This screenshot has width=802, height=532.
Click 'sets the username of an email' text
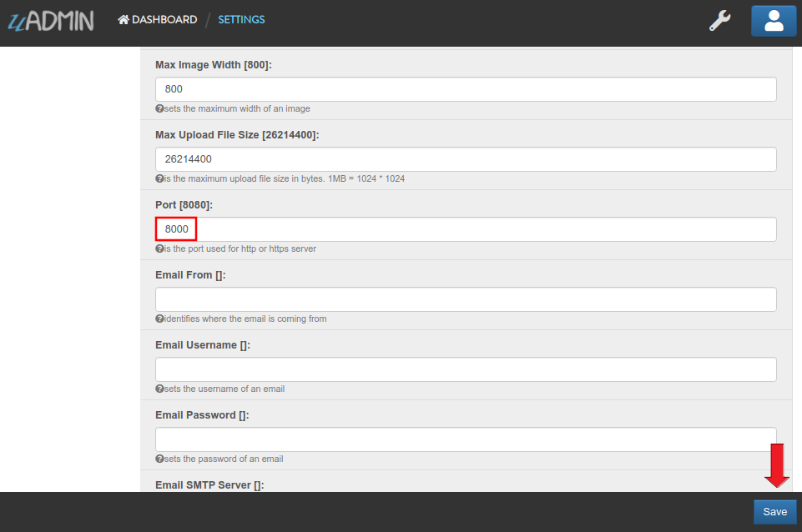point(224,389)
